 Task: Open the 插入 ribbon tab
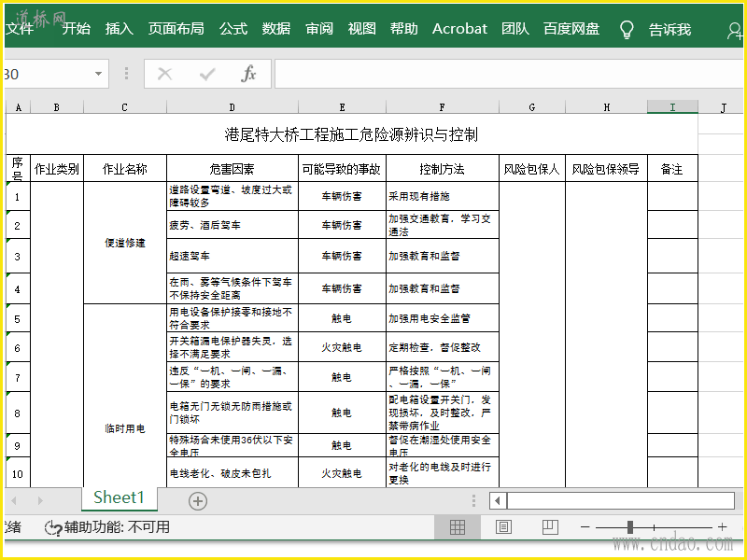[x=120, y=29]
